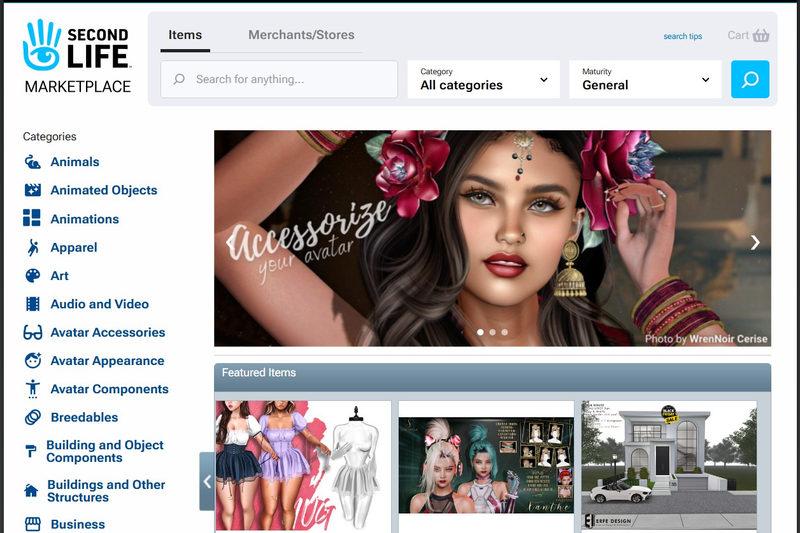Click the Avatar Accessories glasses icon
800x533 pixels.
pos(33,333)
